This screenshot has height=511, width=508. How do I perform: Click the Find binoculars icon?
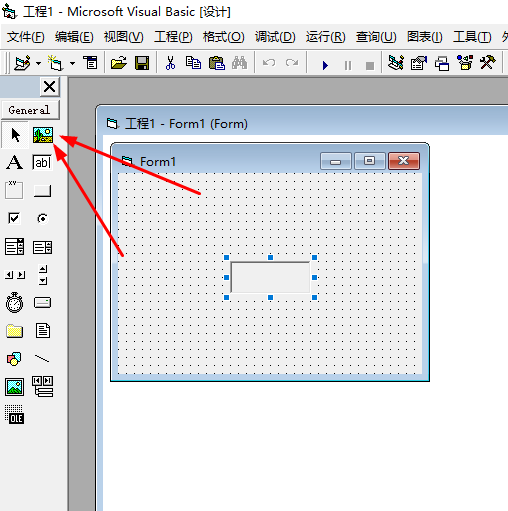point(239,63)
